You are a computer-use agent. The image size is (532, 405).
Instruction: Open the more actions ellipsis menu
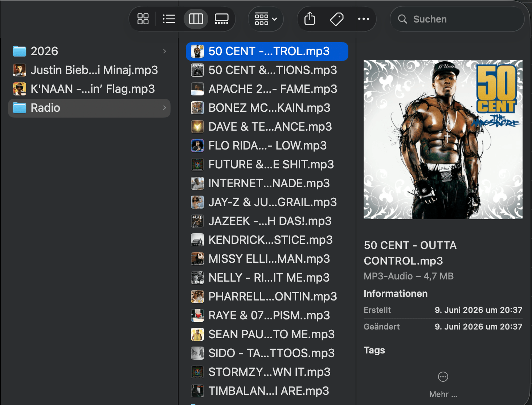tap(363, 19)
